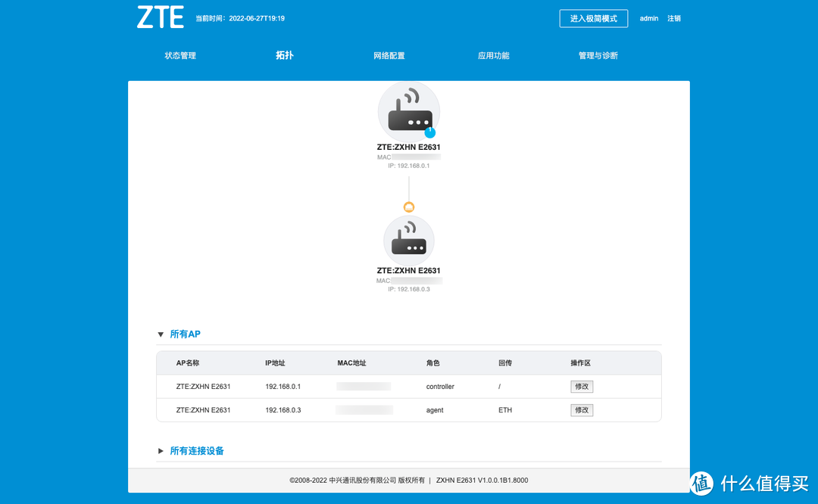Collapse the 所有AP section

(x=182, y=334)
